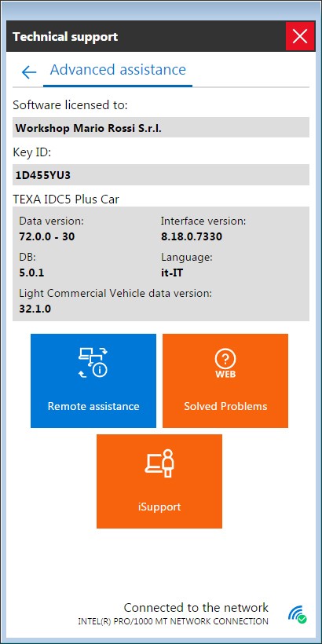Click the DB version 5.0.1 value
Screen dimensions: 322x644
tap(31, 273)
